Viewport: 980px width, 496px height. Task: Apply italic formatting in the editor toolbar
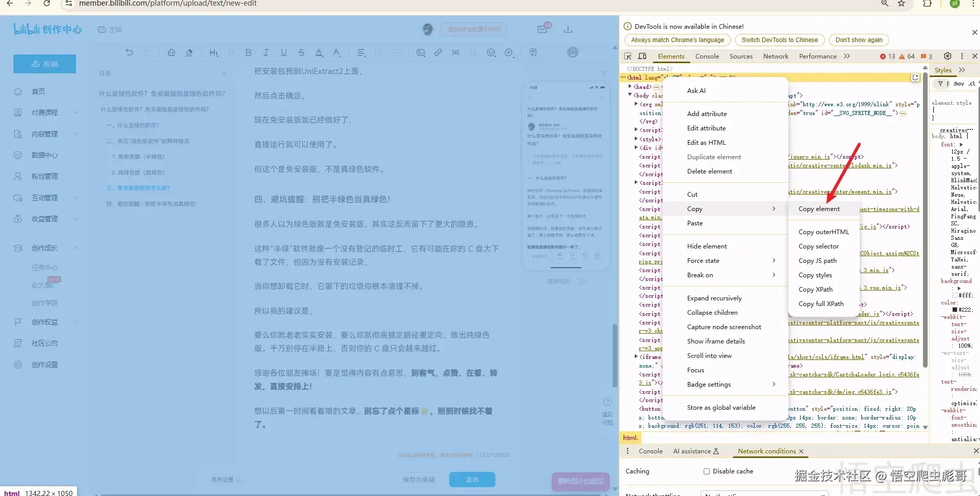click(266, 52)
